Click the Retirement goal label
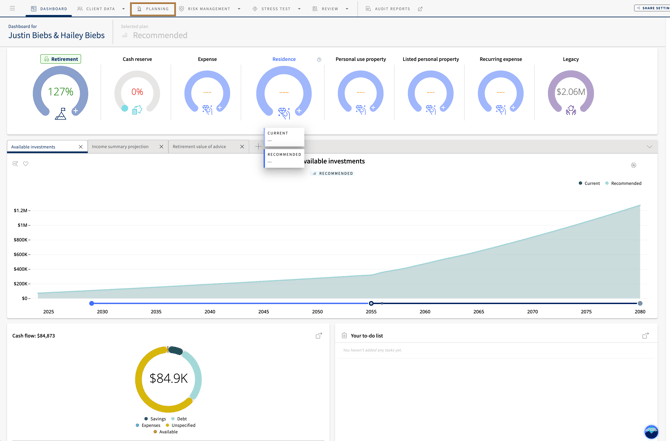 (x=61, y=59)
